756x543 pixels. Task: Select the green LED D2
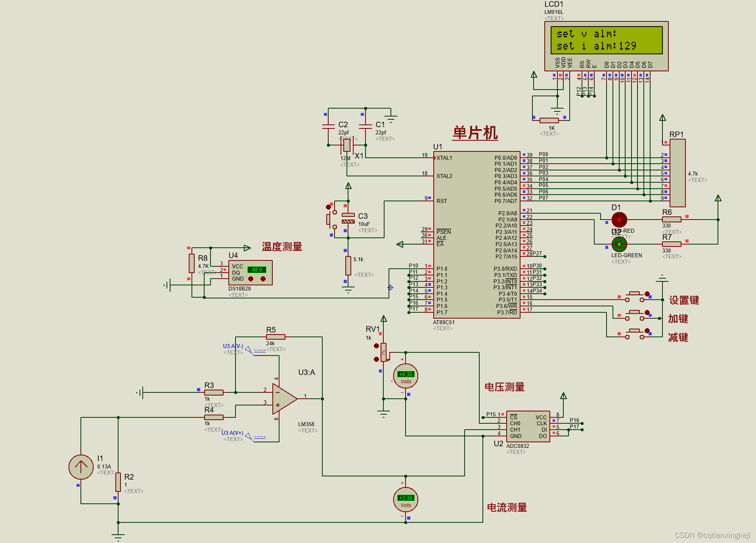pos(619,244)
